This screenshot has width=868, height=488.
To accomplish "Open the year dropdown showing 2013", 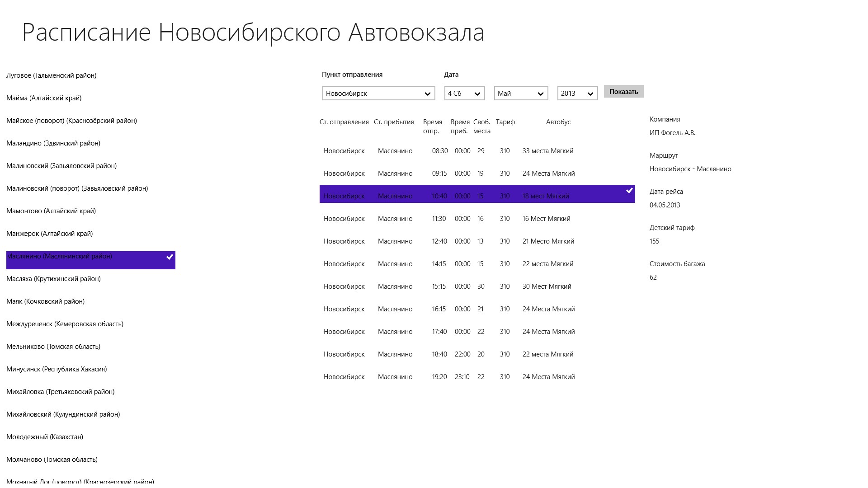I will tap(577, 94).
